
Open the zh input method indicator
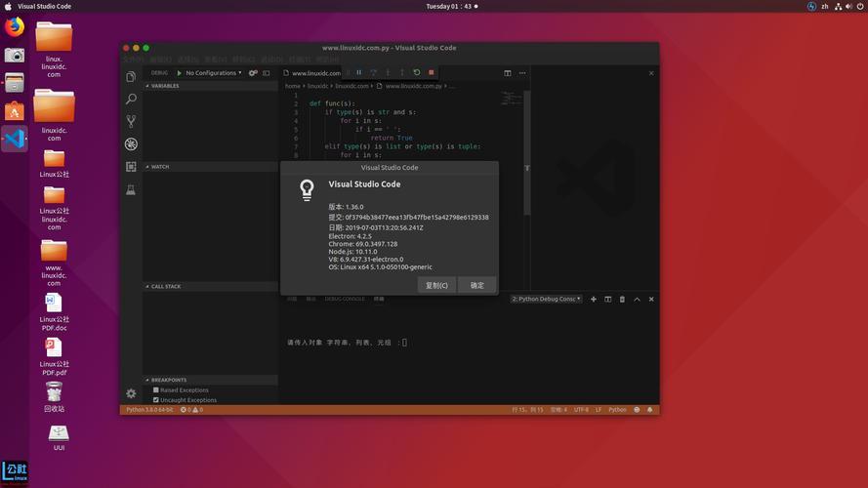(x=825, y=6)
